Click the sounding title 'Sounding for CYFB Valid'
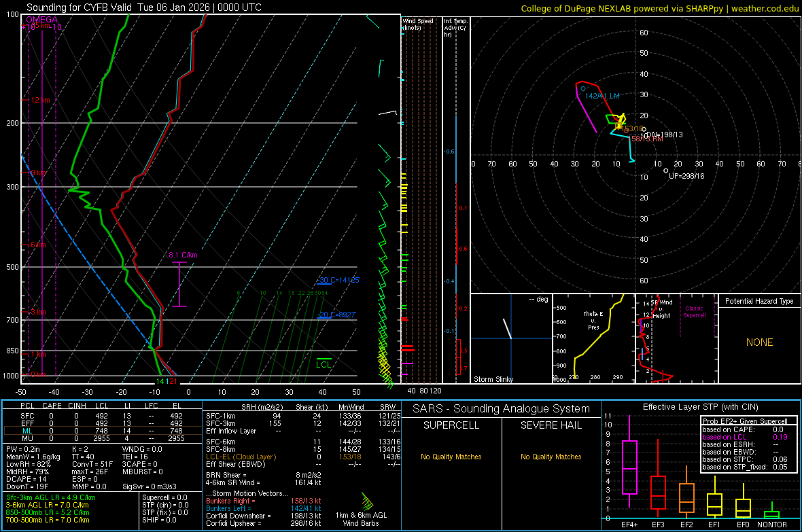 pyautogui.click(x=79, y=7)
